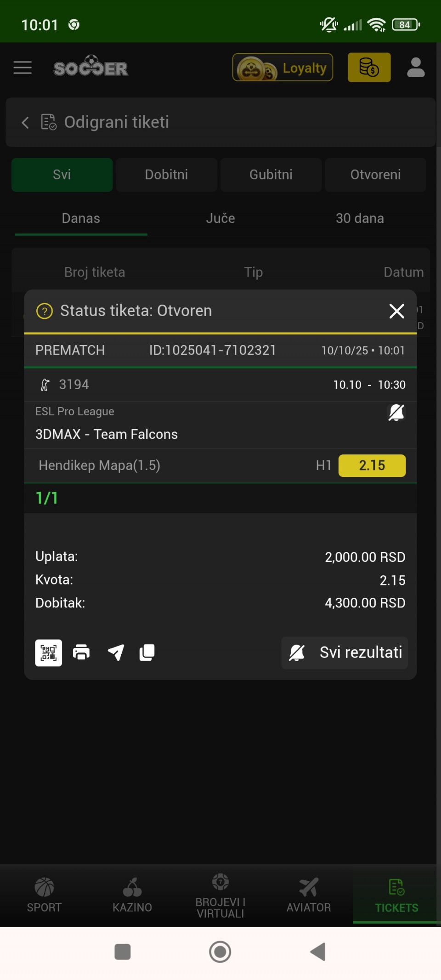Show the ticket QR code

point(49,652)
